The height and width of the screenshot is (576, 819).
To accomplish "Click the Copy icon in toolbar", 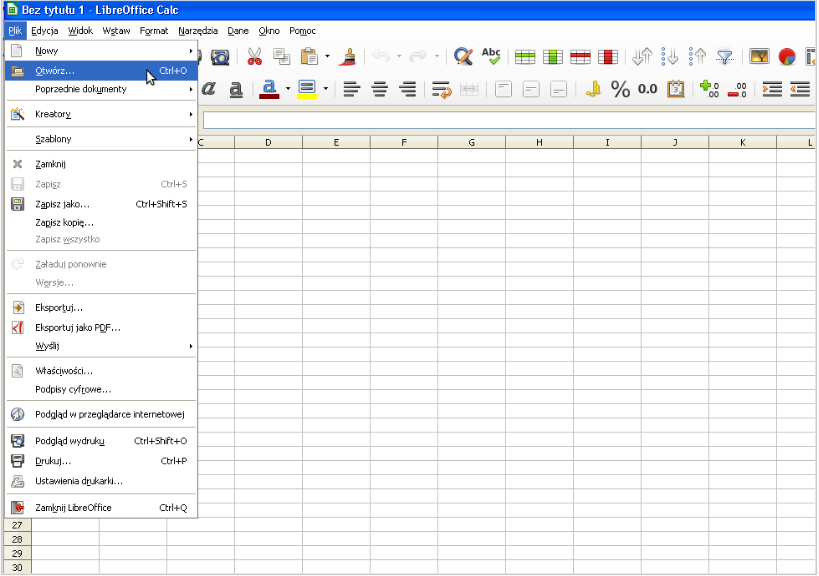I will click(x=282, y=56).
